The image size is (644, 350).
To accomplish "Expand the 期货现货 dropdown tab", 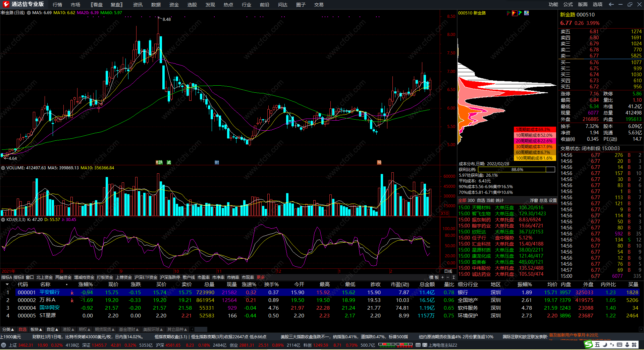I will 105,330.
